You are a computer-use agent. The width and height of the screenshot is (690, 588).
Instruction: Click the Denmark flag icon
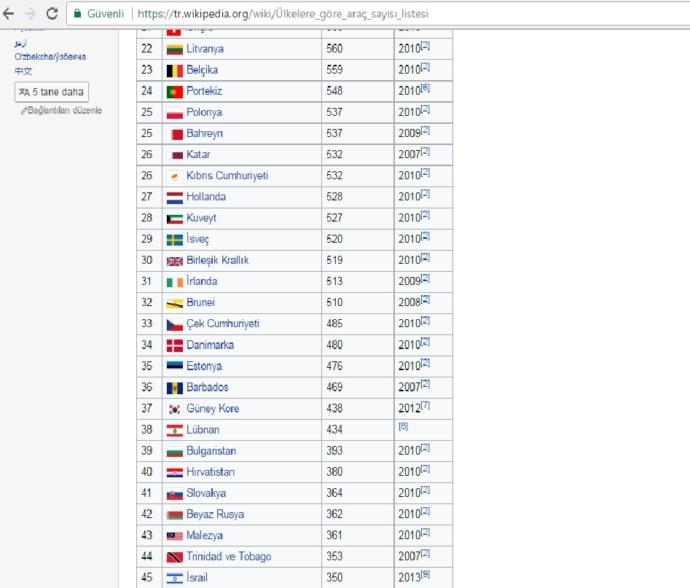click(x=175, y=346)
